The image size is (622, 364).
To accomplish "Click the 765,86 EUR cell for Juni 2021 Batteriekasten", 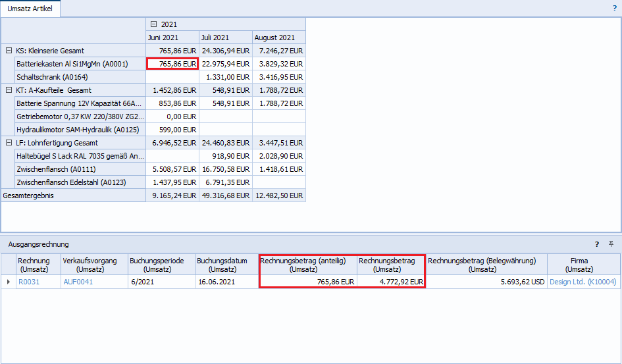I will (172, 64).
